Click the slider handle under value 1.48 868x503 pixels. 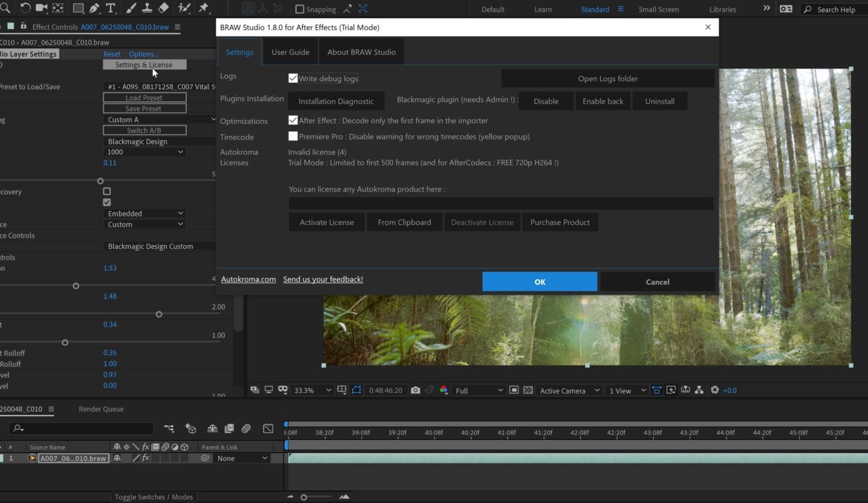159,314
